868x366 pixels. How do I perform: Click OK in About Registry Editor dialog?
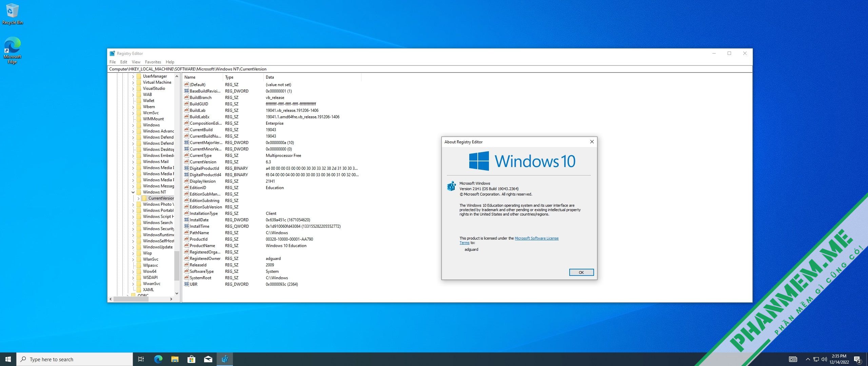(581, 272)
